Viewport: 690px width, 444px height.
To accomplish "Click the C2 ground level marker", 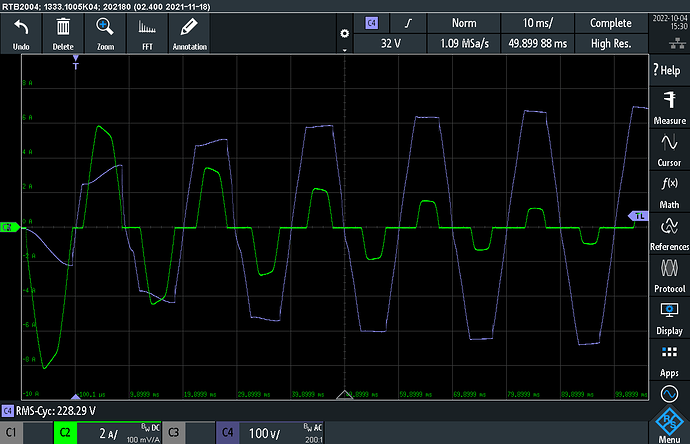I will 9,227.
